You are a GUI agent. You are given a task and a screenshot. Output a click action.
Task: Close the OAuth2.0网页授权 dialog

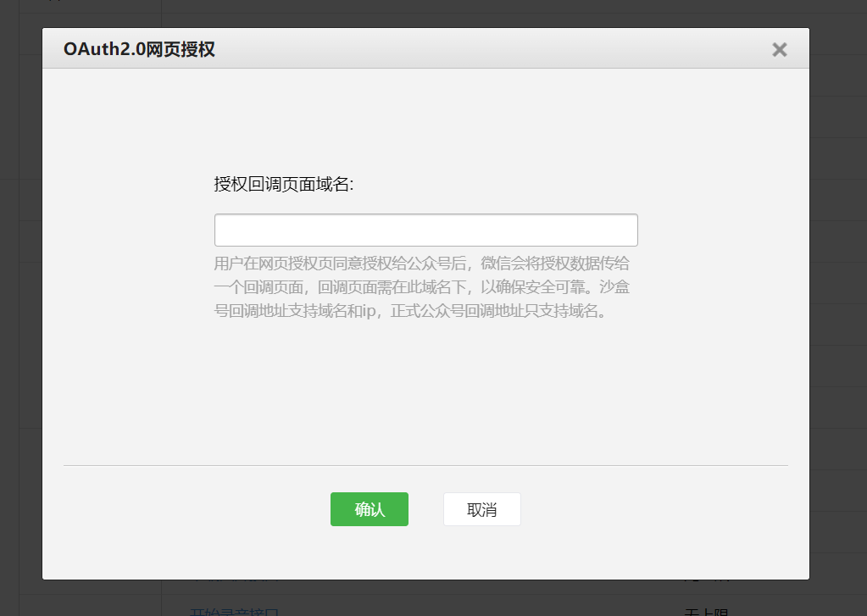click(779, 50)
